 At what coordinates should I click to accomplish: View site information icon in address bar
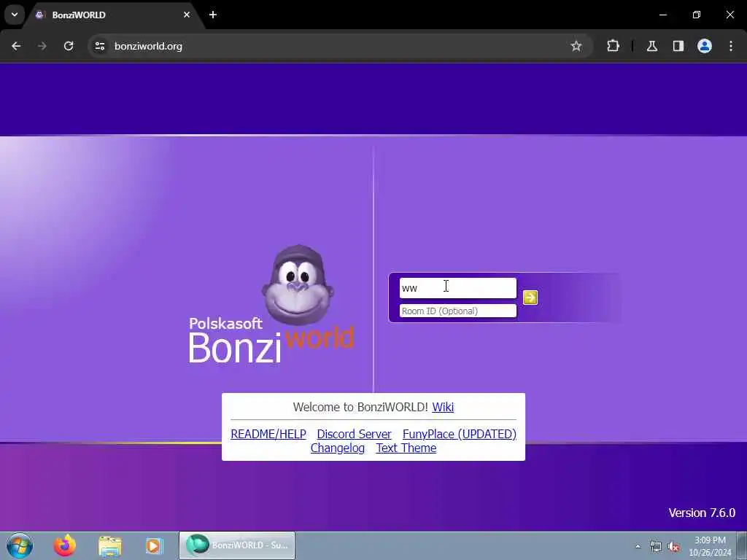pyautogui.click(x=99, y=46)
